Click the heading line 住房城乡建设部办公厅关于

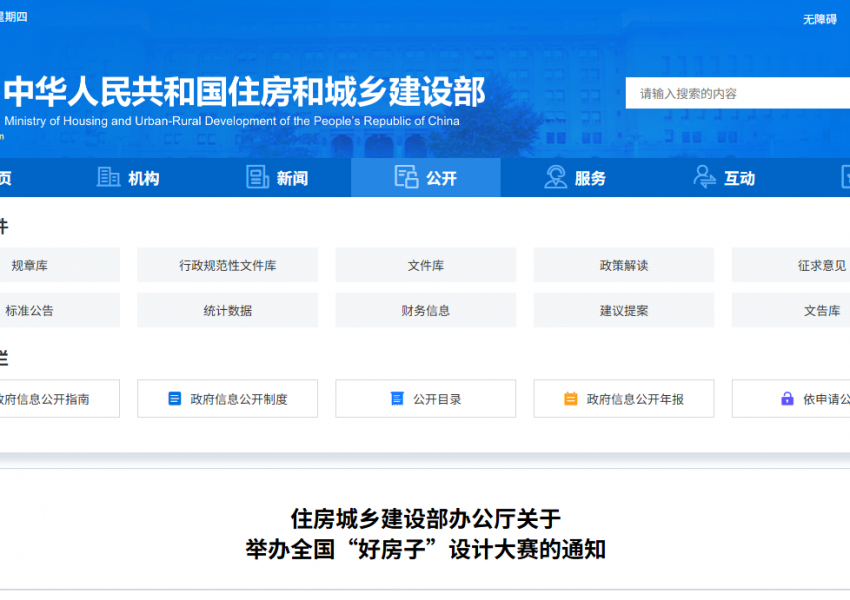(x=426, y=519)
